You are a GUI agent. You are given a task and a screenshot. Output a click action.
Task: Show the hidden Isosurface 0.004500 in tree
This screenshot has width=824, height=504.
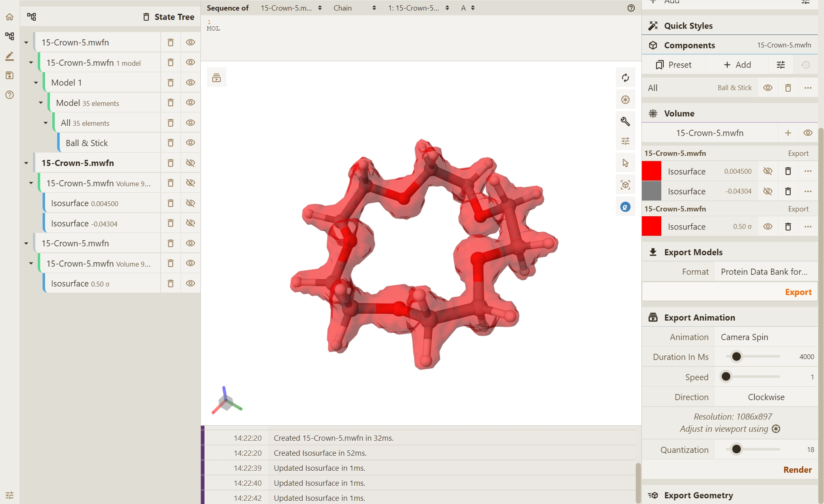pos(190,203)
